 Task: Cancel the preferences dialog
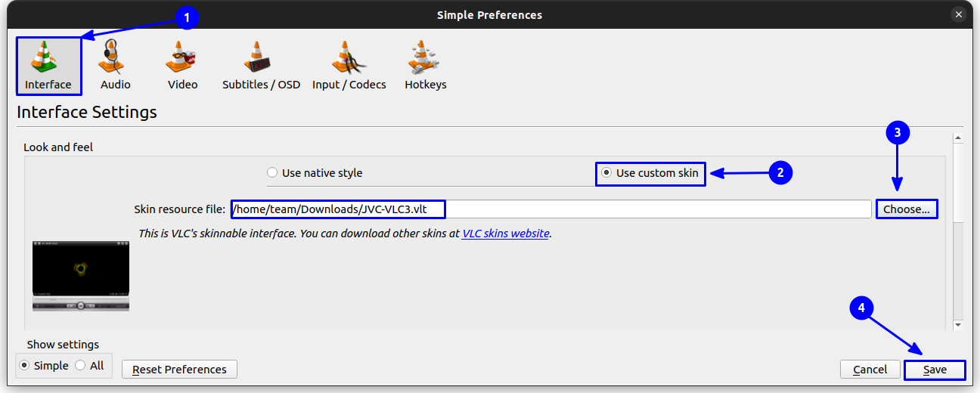(870, 370)
